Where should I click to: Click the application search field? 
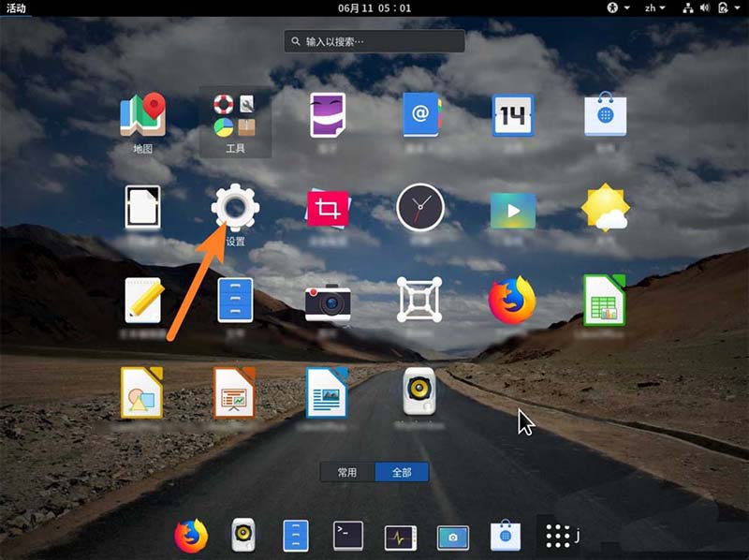tap(374, 41)
